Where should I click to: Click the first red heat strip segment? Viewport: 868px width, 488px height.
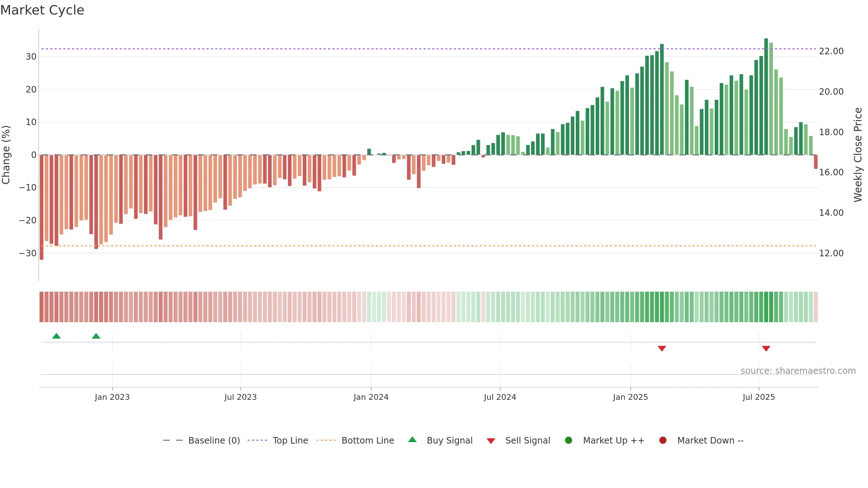[42, 307]
